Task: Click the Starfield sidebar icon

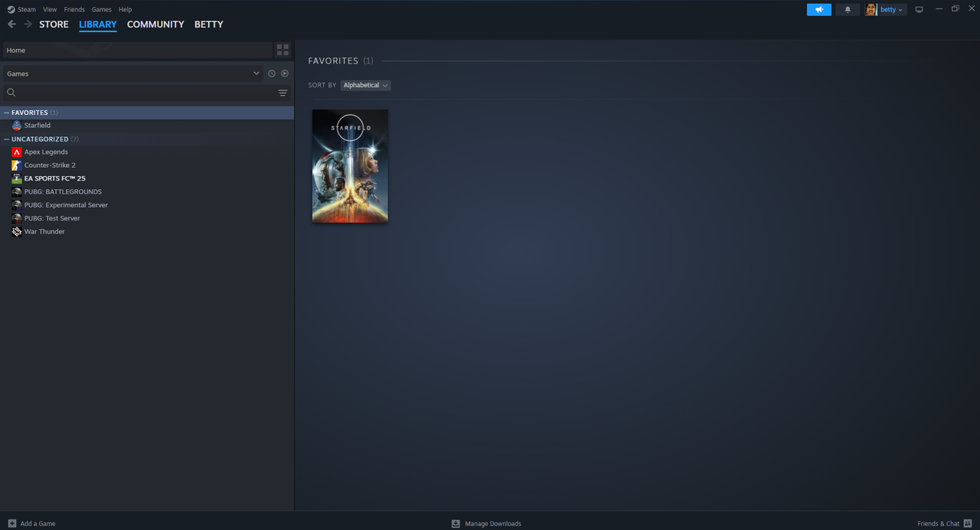Action: 17,126
